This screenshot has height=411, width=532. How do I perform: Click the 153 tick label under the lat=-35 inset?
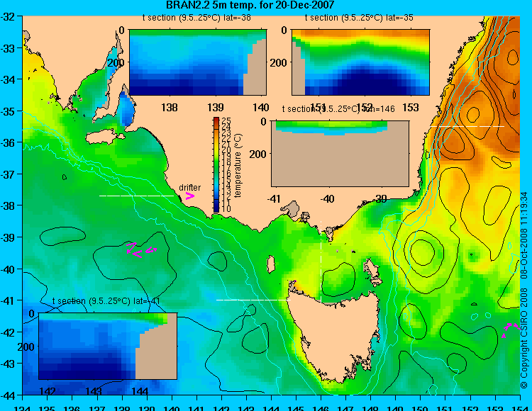point(411,108)
